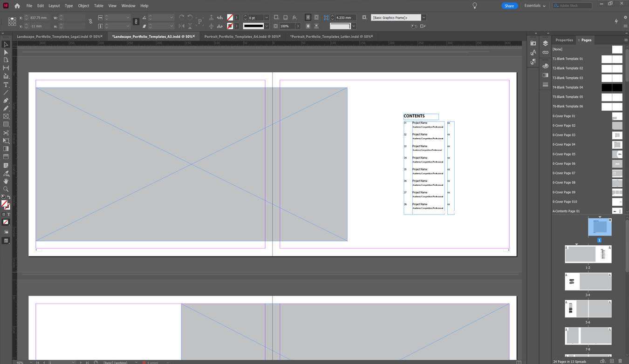Toggle formatting affects text button
Viewport: 629px width, 364px height.
coord(8,214)
